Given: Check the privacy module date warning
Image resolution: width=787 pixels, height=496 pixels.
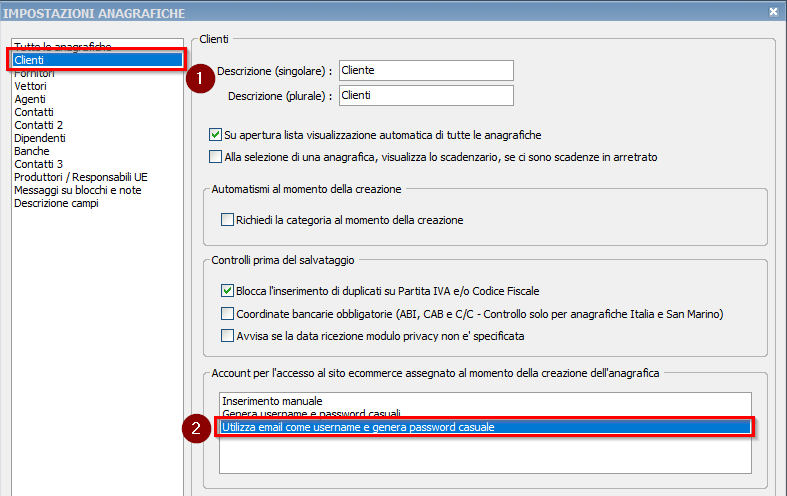Looking at the screenshot, I should tap(227, 336).
